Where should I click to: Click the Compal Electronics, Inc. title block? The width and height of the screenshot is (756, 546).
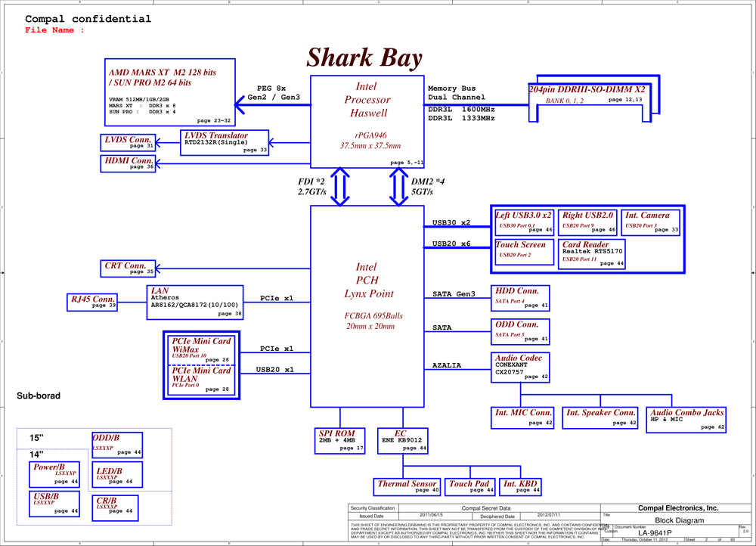pos(678,508)
